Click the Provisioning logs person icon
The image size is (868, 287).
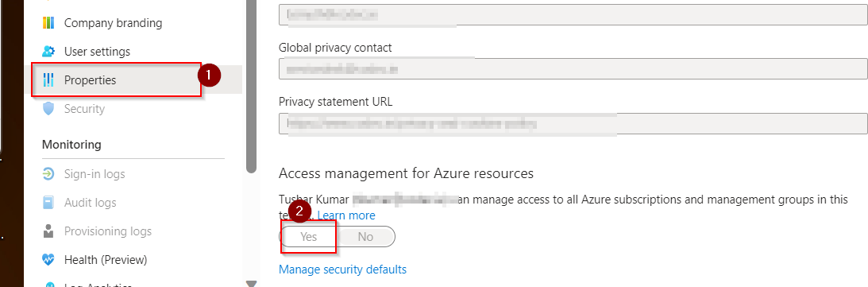[x=48, y=231]
